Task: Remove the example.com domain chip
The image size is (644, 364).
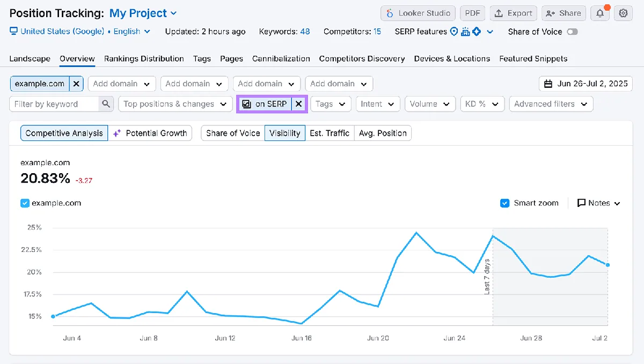Action: [x=76, y=84]
